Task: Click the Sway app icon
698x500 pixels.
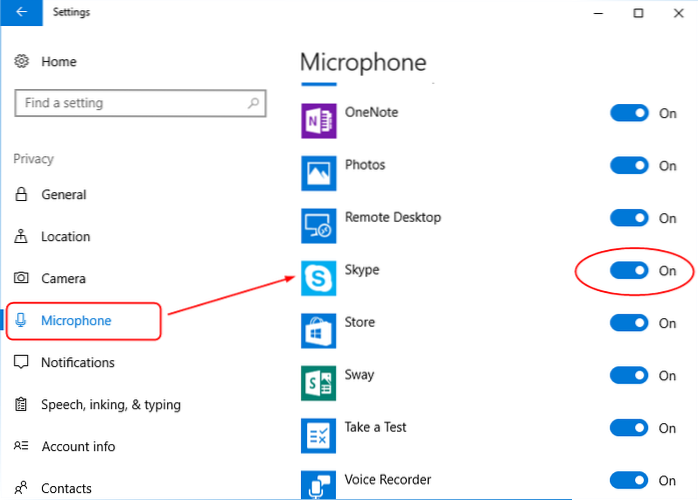Action: 319,383
